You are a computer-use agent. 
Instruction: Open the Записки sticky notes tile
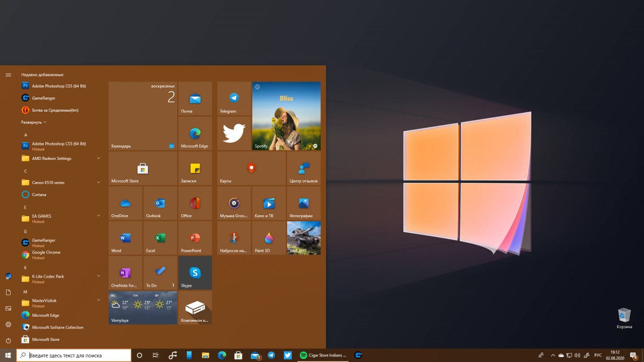click(x=195, y=168)
